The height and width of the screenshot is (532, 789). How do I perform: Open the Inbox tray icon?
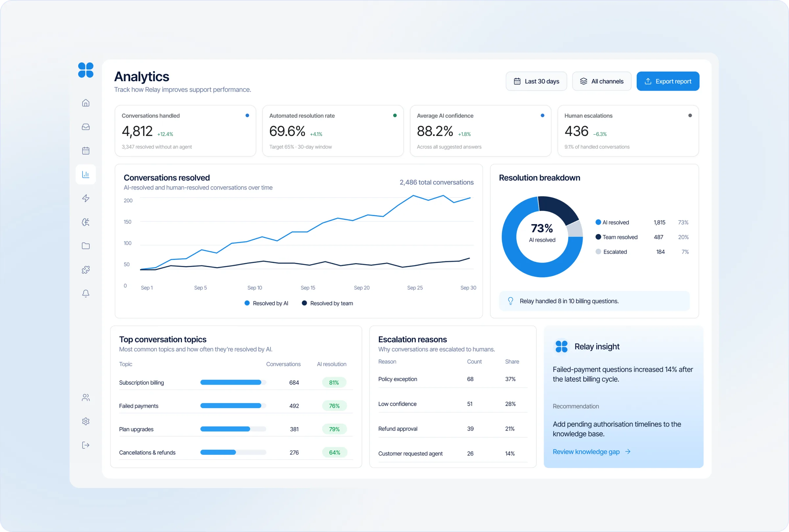tap(86, 127)
